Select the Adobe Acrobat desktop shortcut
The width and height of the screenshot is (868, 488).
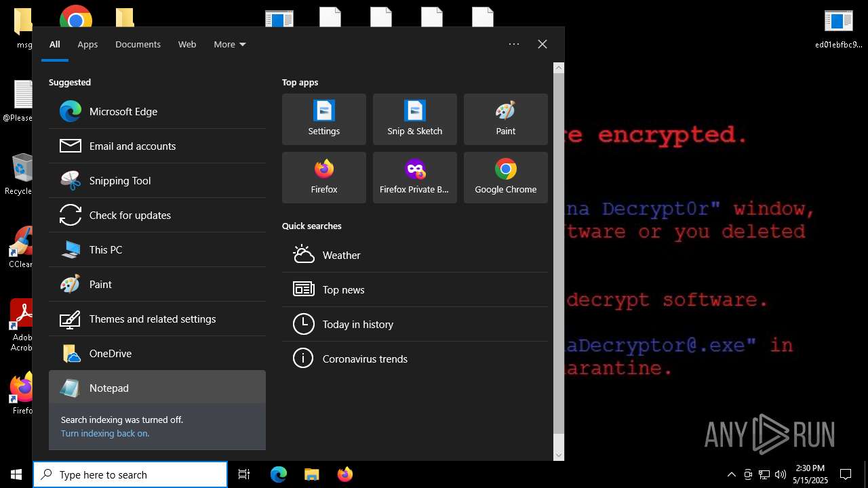coord(21,326)
